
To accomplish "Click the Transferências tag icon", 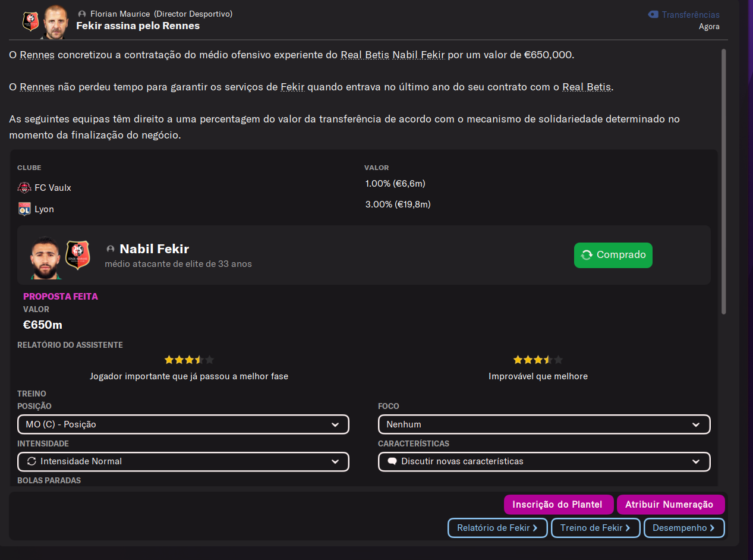I will 653,14.
